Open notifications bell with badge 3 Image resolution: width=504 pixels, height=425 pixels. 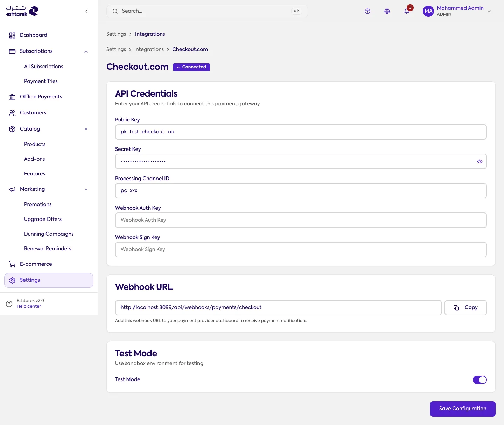point(407,11)
